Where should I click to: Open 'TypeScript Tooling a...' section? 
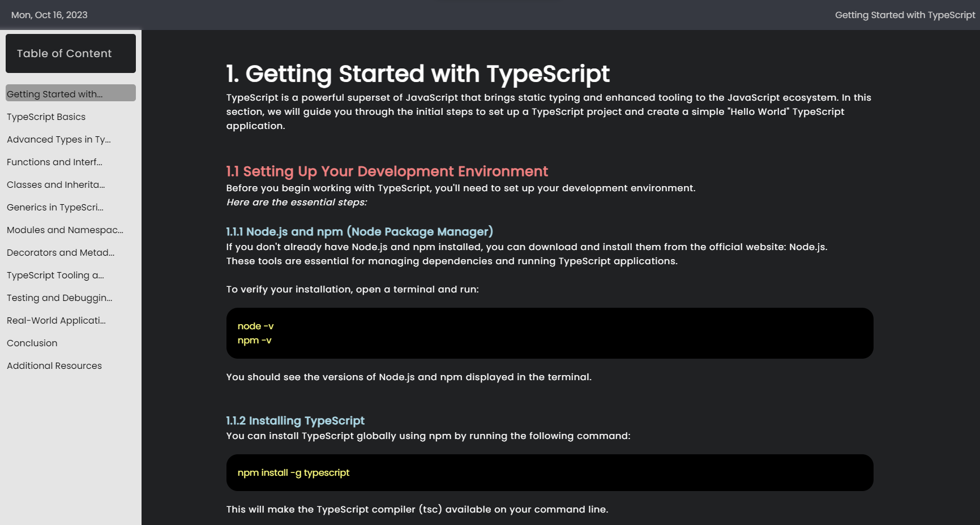click(55, 275)
